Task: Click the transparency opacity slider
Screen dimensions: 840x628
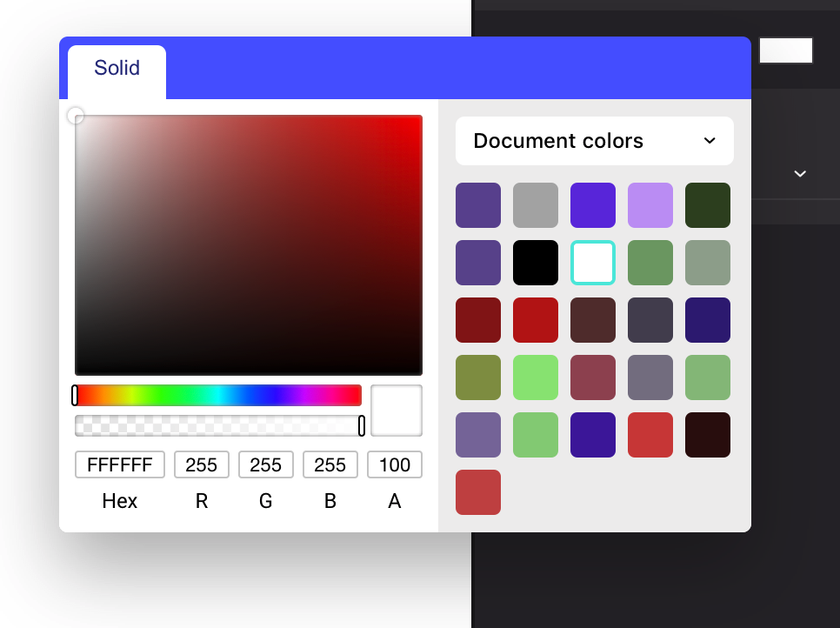Action: pyautogui.click(x=217, y=425)
